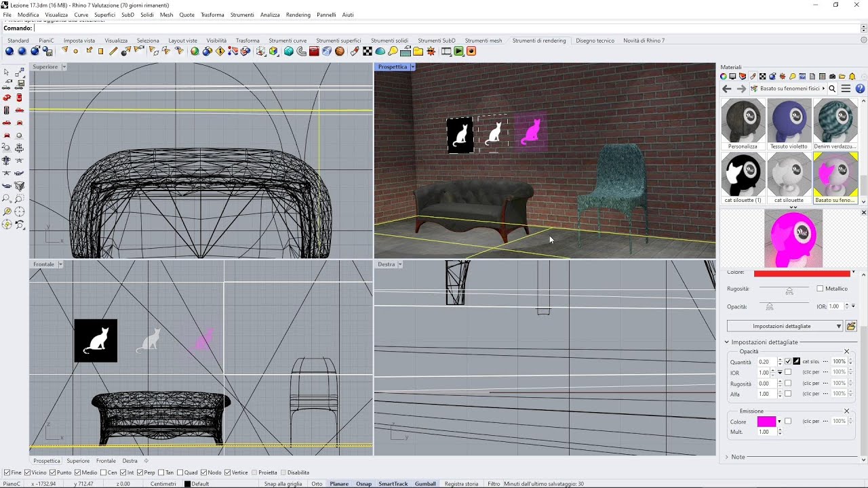Screen dimensions: 868x488
Task: Click the magnifier search icon in Materiali panel
Action: pos(832,89)
